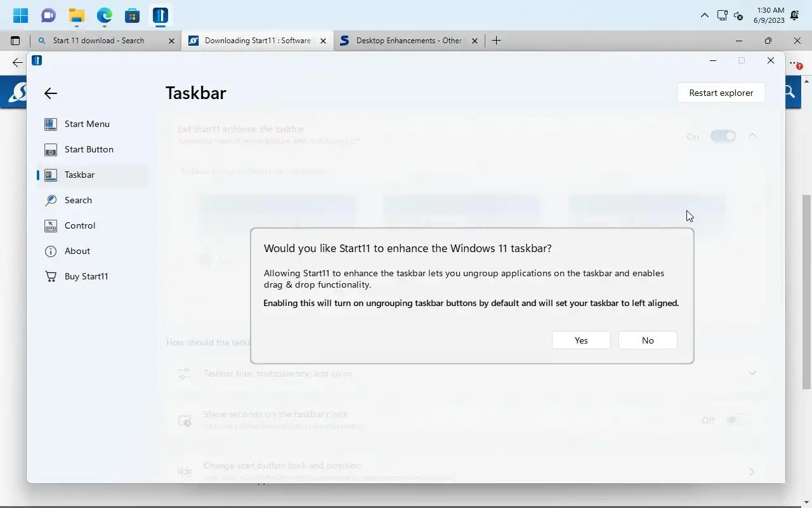Switch to Start 11 download - Search tab
Image resolution: width=812 pixels, height=508 pixels.
point(105,41)
